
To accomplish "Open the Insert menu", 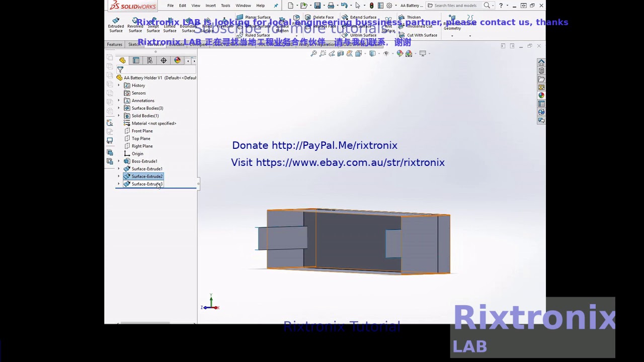I will (x=211, y=6).
